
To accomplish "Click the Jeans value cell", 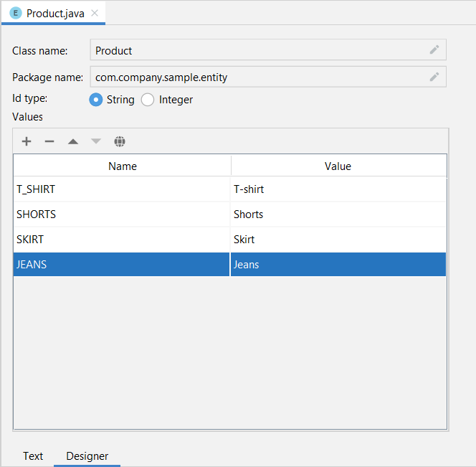I will (x=338, y=264).
